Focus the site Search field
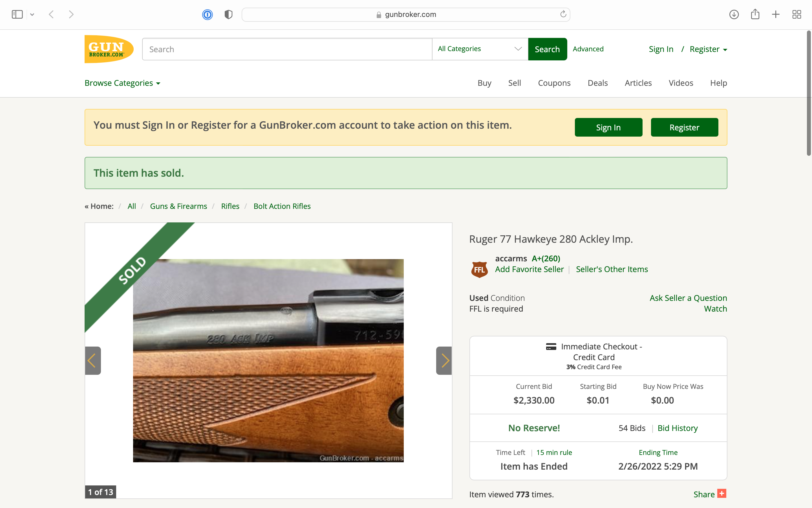This screenshot has width=812, height=508. (287, 49)
